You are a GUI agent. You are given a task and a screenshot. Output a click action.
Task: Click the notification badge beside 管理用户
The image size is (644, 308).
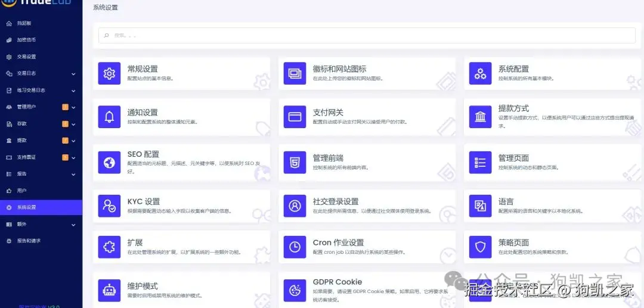(66, 107)
